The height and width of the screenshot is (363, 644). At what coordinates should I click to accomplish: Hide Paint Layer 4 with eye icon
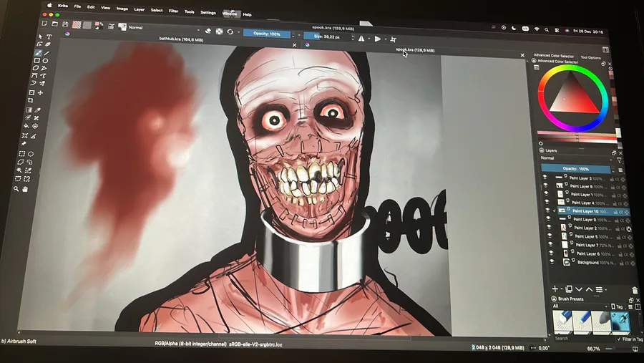tap(547, 201)
